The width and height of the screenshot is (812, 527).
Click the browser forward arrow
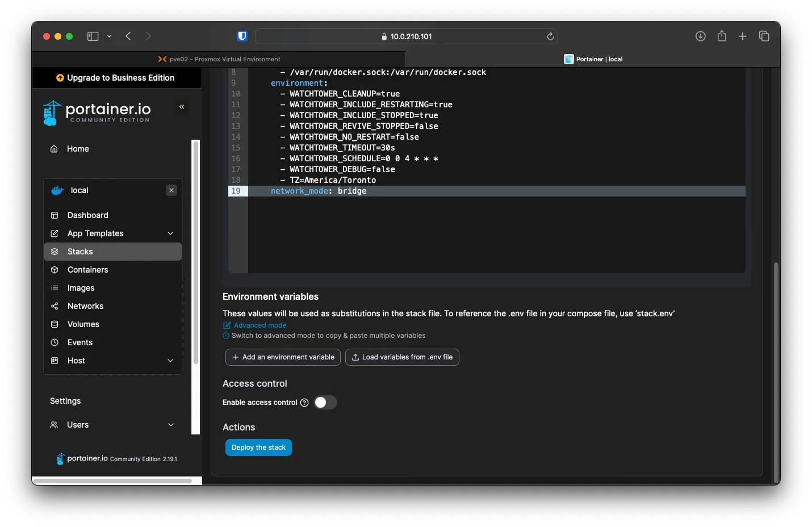point(148,36)
